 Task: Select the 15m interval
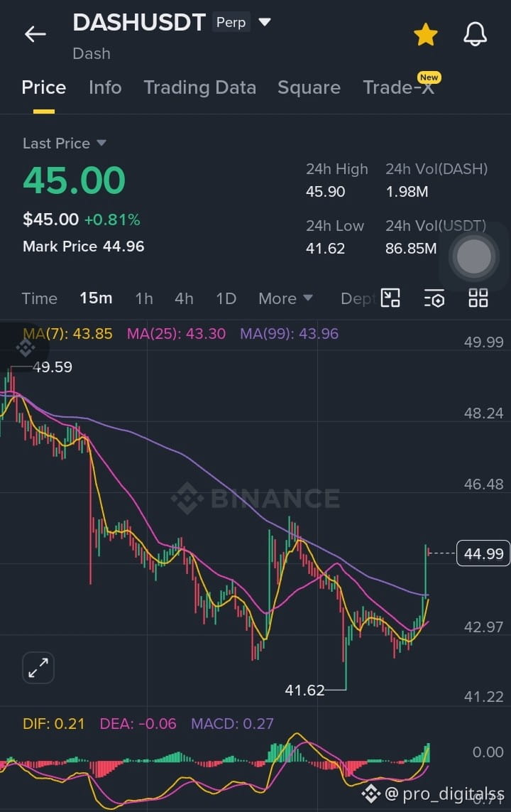point(96,298)
